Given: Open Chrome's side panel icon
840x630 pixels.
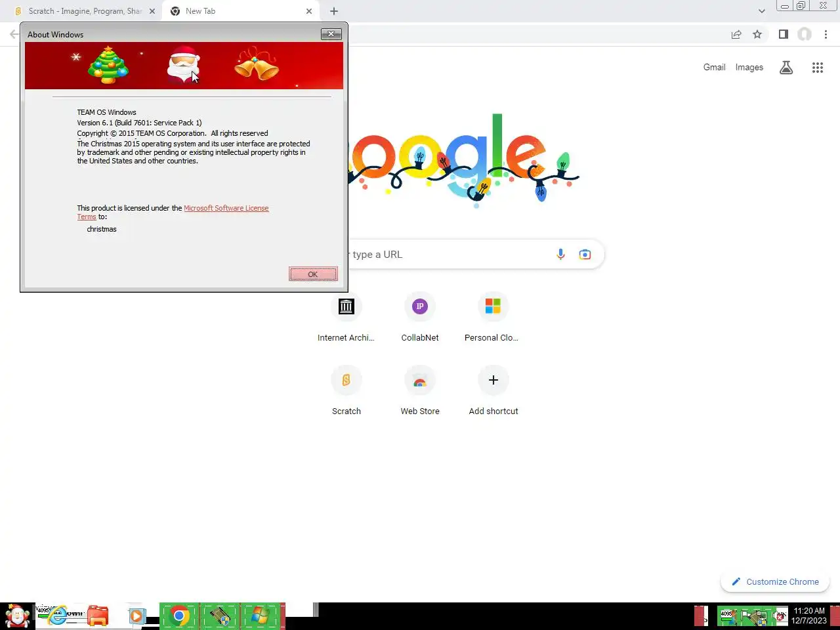Looking at the screenshot, I should 783,34.
